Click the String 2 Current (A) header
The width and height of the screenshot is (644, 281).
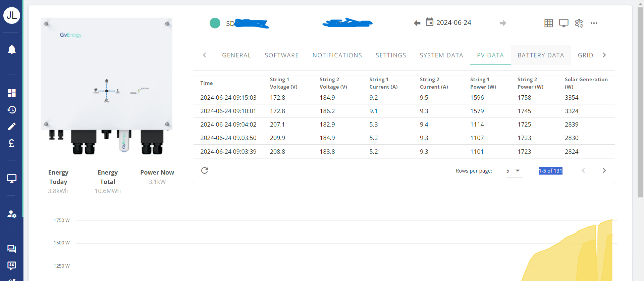434,83
